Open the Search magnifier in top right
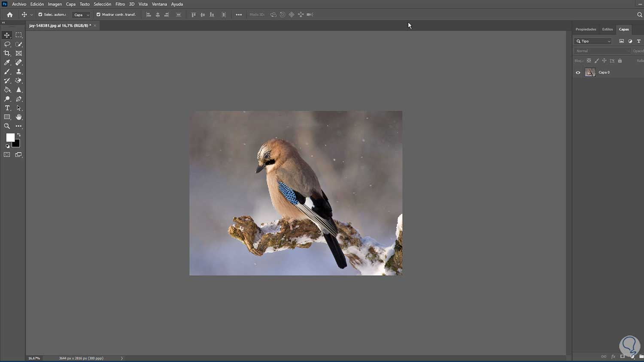 [639, 15]
